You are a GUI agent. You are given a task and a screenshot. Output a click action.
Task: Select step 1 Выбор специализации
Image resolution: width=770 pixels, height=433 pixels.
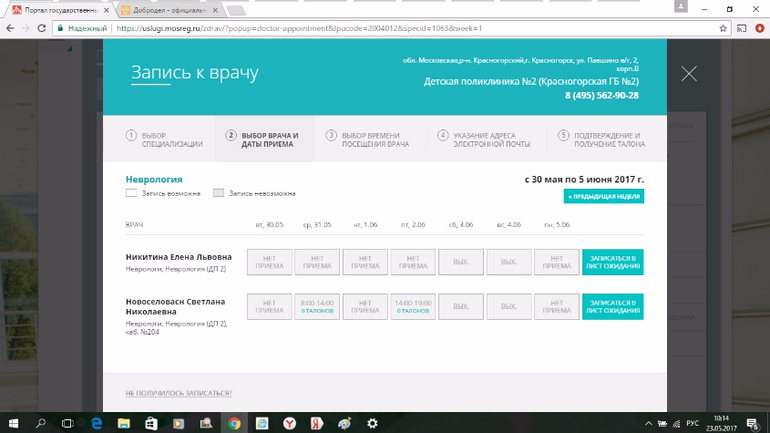click(165, 140)
